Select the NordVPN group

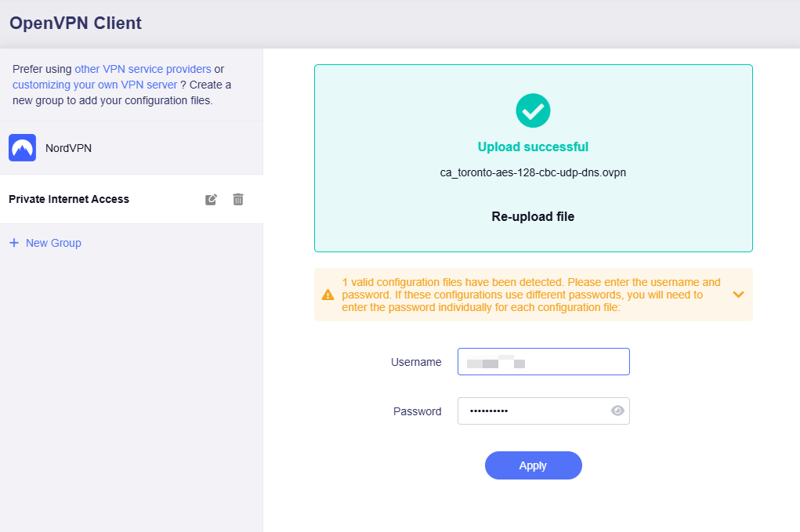tap(68, 147)
